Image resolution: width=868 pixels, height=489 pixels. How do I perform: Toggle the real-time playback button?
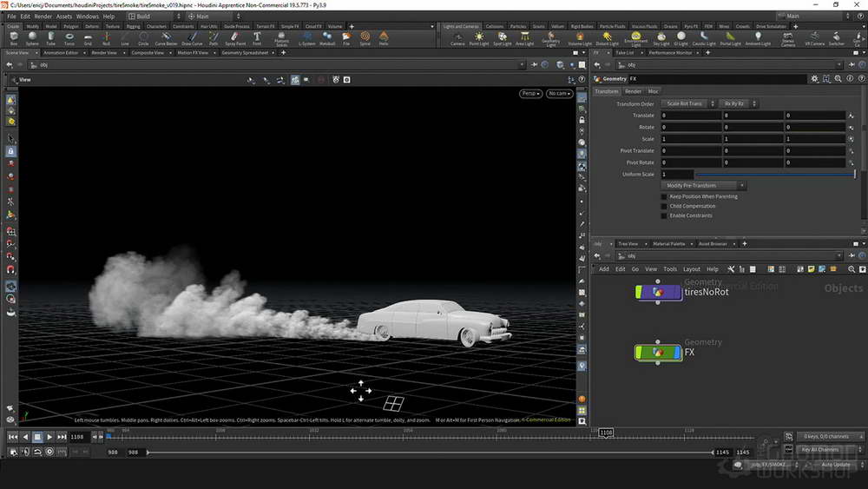pos(49,452)
